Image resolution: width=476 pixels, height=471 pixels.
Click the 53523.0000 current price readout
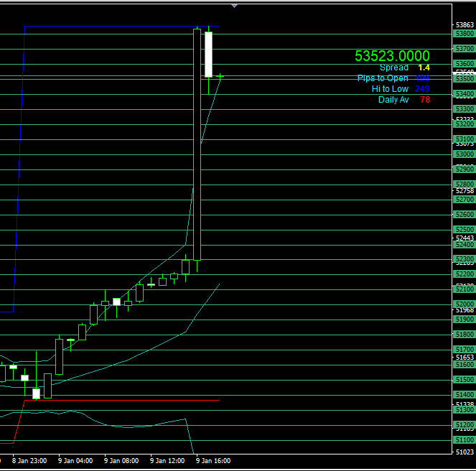point(392,56)
